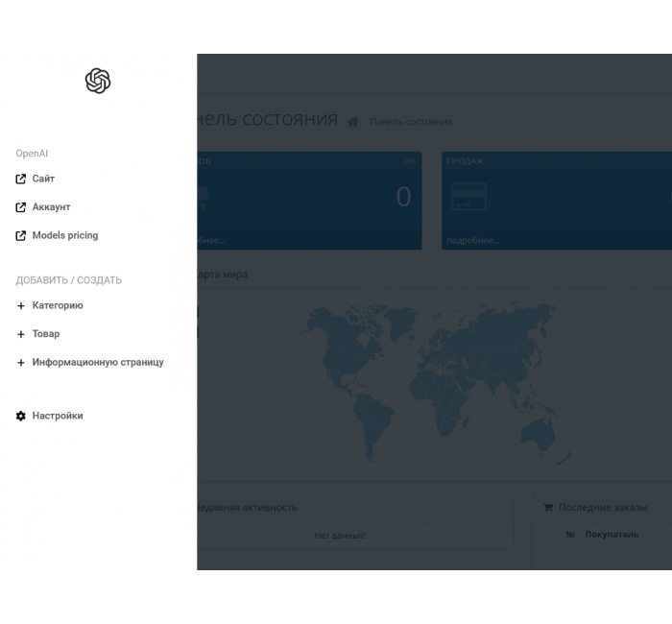Add Информационную страницу
Image resolution: width=672 pixels, height=624 pixels.
(x=98, y=362)
